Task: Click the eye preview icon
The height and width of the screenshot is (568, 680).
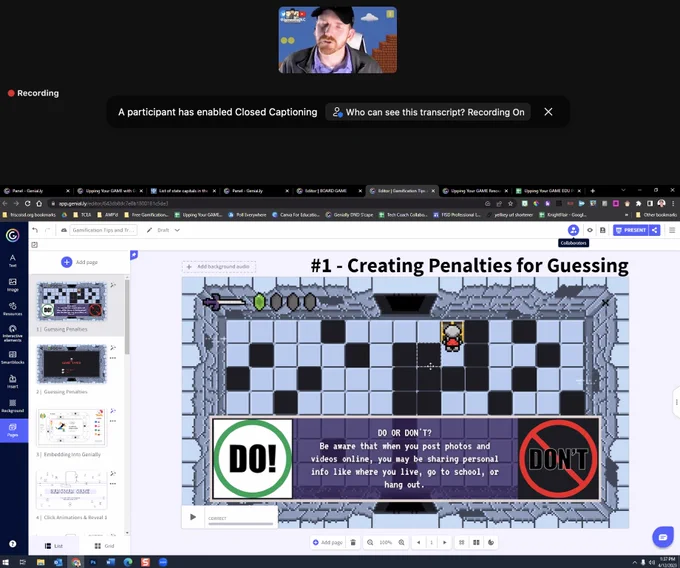Action: 590,230
